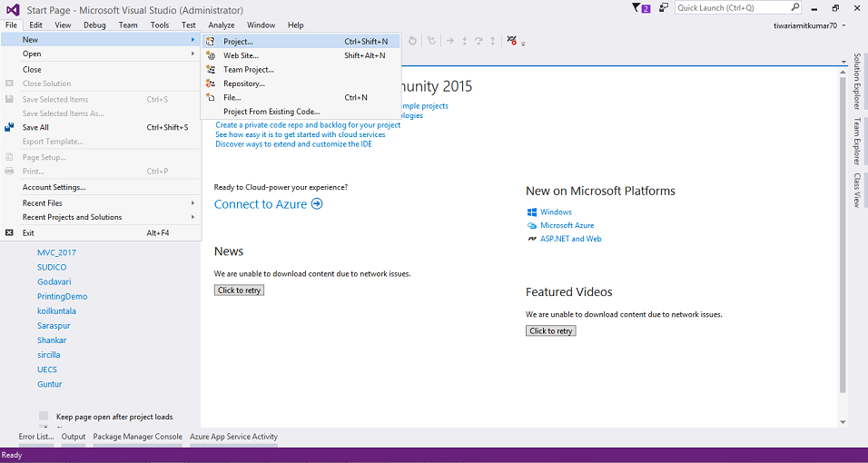Screen dimensions: 868x463
Task: Open the MVC_2017 recent project
Action: 56,252
